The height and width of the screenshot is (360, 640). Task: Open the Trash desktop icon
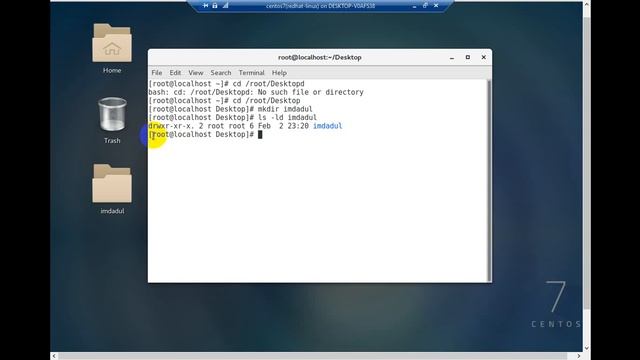(x=112, y=114)
